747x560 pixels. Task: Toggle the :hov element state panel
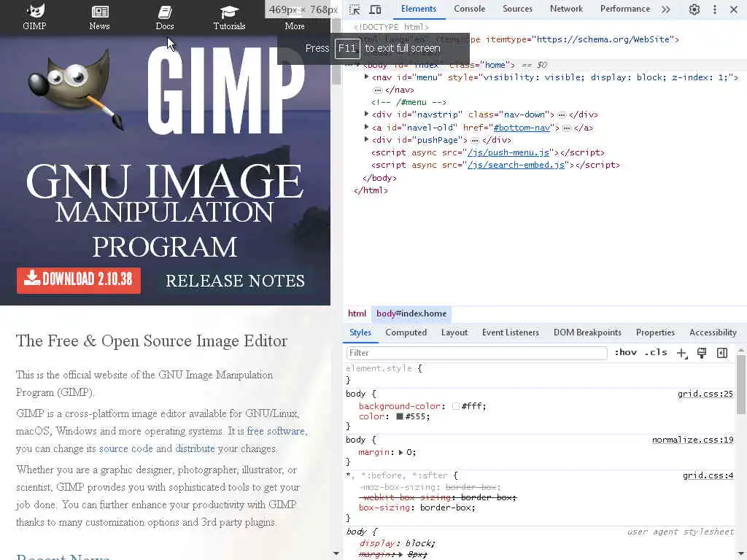click(625, 352)
